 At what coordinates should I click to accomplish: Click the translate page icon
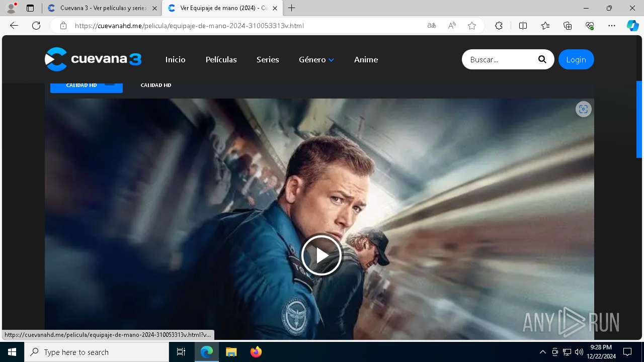pyautogui.click(x=432, y=26)
